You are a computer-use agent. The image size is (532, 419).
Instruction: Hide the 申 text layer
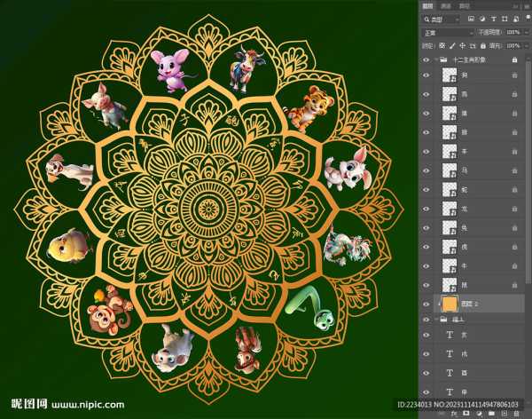click(426, 391)
